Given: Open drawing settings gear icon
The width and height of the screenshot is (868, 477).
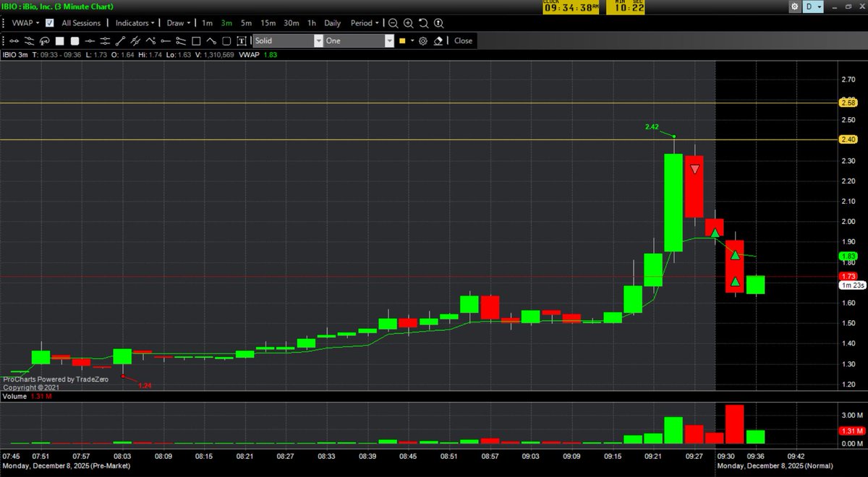Looking at the screenshot, I should pyautogui.click(x=423, y=41).
